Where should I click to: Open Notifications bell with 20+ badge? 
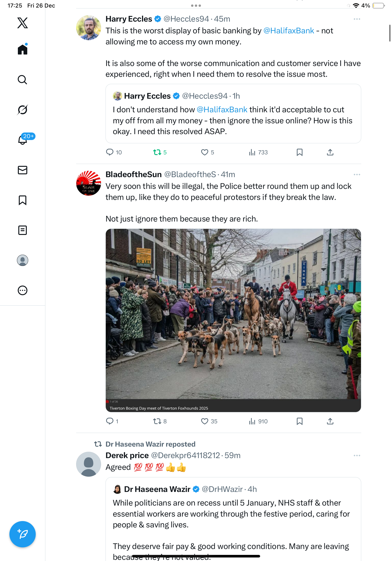point(23,140)
